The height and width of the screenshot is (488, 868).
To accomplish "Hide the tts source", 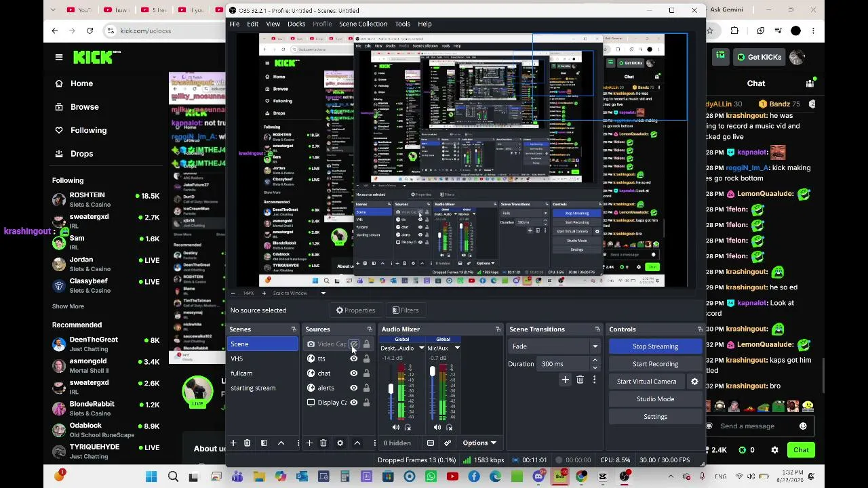I will [353, 359].
